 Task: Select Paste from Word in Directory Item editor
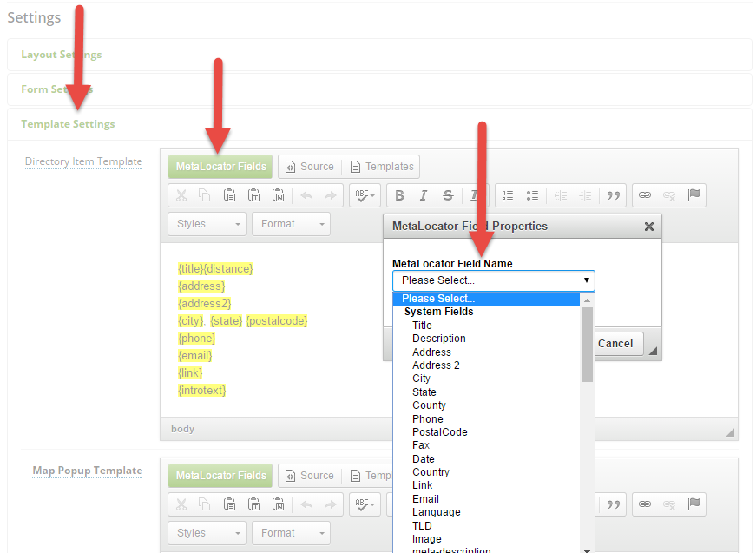(279, 195)
